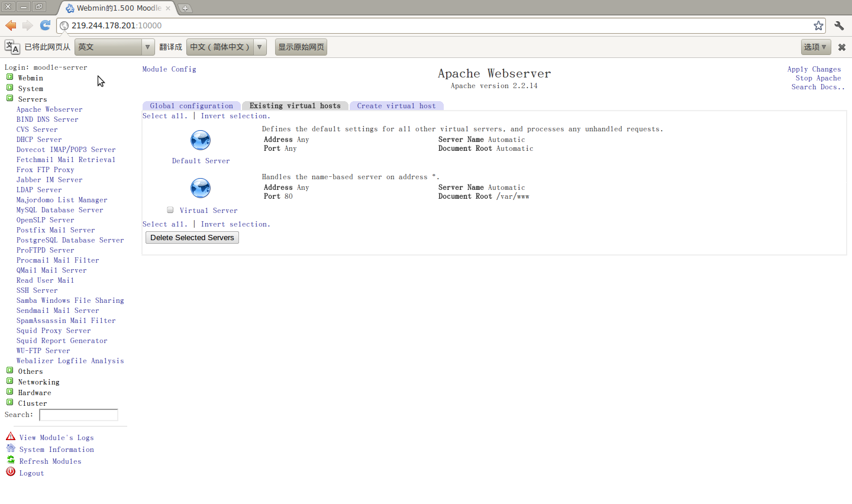Expand the Networking category
The image size is (852, 504).
10,382
